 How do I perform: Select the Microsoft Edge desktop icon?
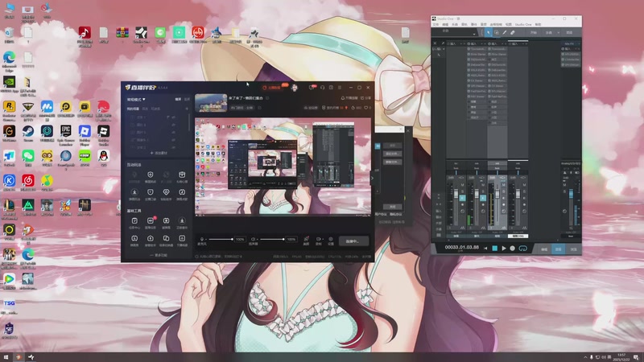9,61
